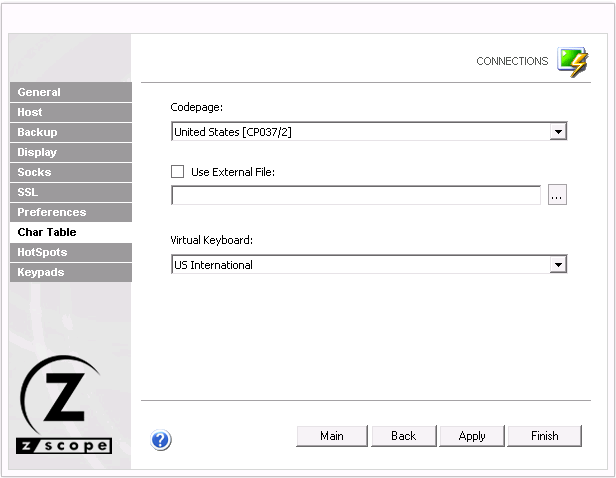Open the Keypads tab
This screenshot has width=616, height=478.
[x=71, y=272]
